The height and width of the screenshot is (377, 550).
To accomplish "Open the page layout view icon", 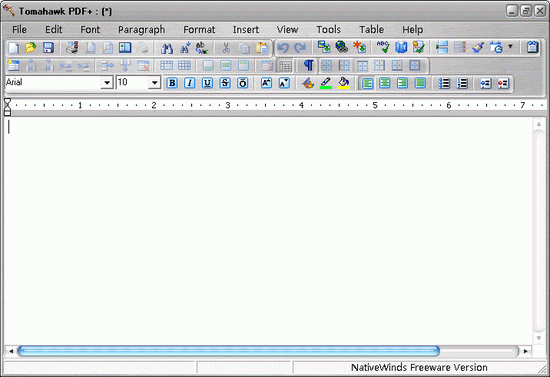I will [x=125, y=48].
